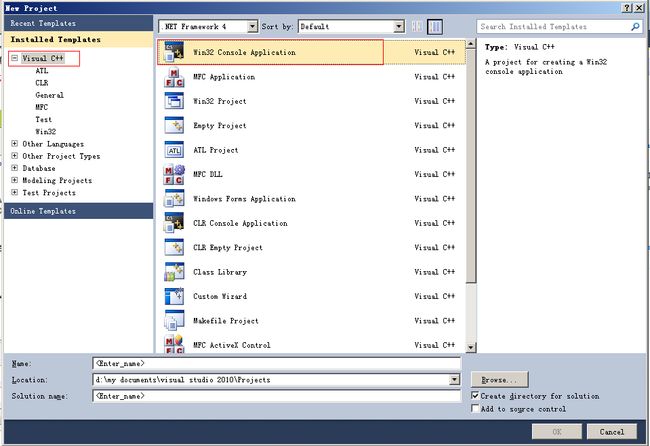
Task: Choose the MFC Application template icon
Action: 174,77
